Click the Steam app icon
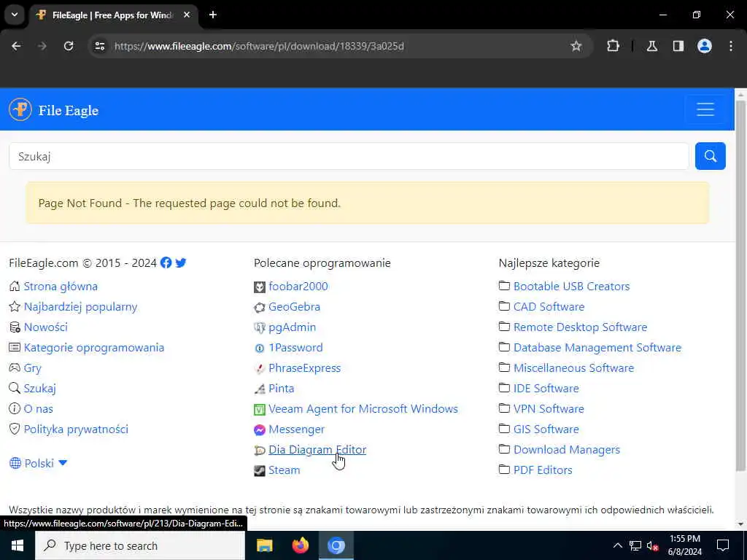The height and width of the screenshot is (560, 747). 259,471
